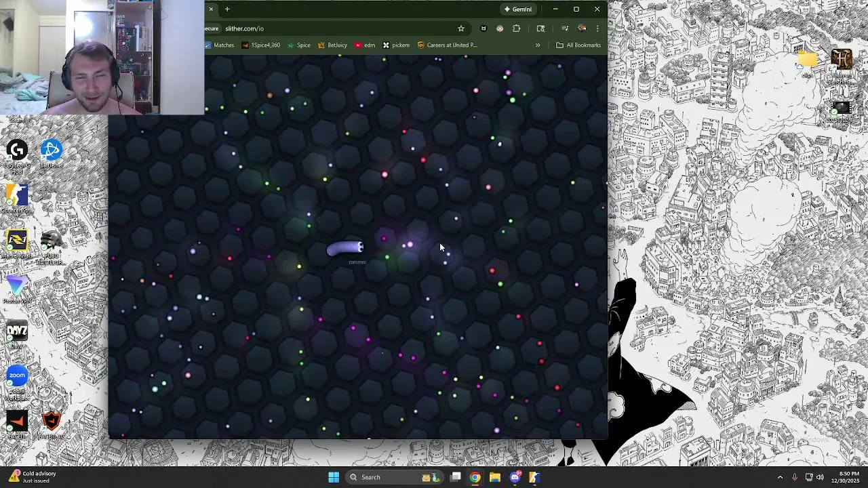Switch to Chrome from the taskbar

pyautogui.click(x=475, y=477)
